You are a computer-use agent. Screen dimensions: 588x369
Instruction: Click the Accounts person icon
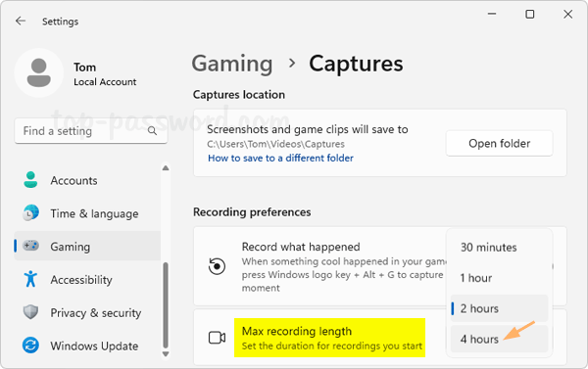30,180
